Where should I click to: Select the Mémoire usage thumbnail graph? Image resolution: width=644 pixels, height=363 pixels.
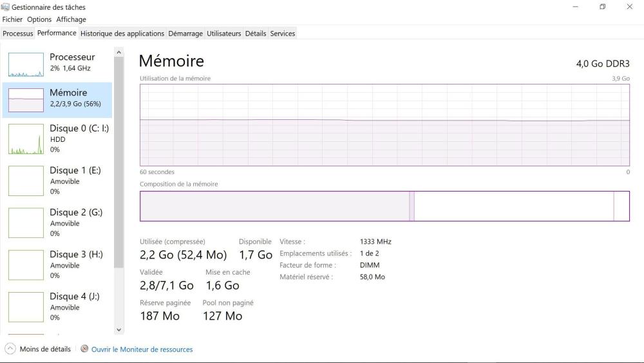(26, 100)
